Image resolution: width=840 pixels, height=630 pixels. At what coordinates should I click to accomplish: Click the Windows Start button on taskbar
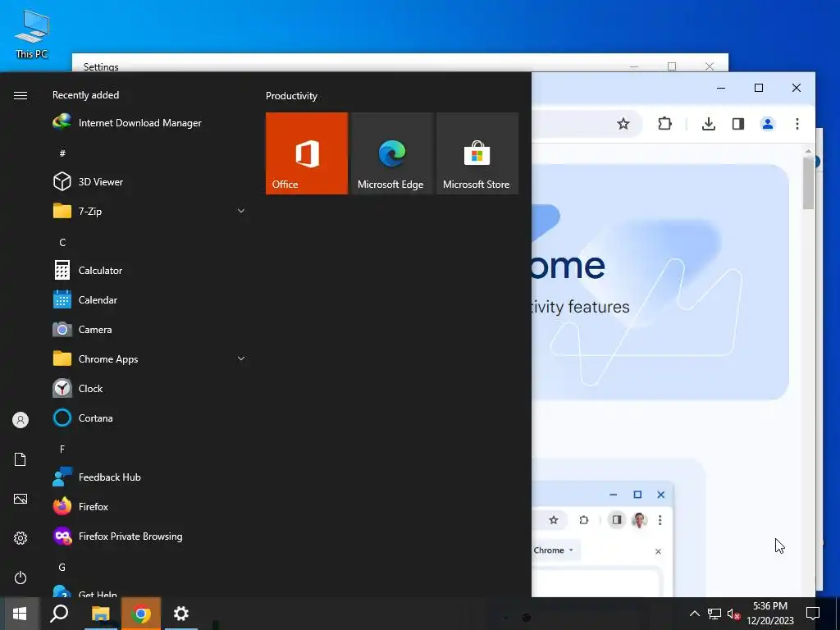[20, 614]
